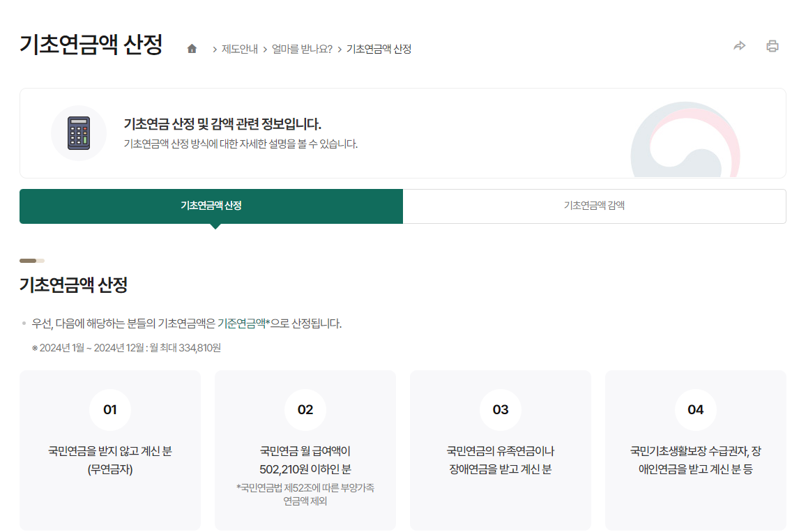Viewport: 799px width, 532px height.
Task: Click the 03 number circle
Action: 501,410
